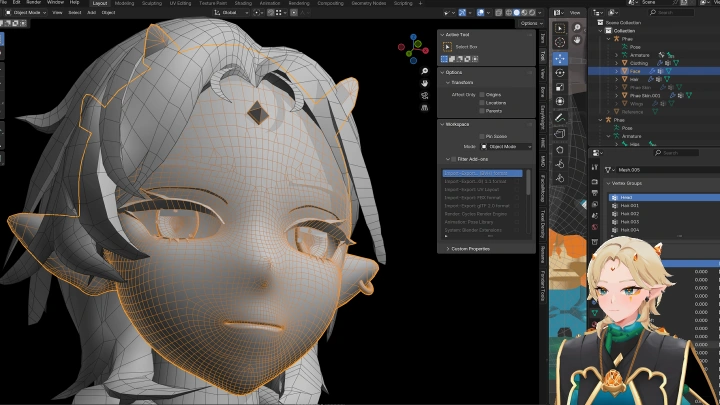Click the zoom icon in second viewport
The image size is (720, 405).
(x=577, y=28)
